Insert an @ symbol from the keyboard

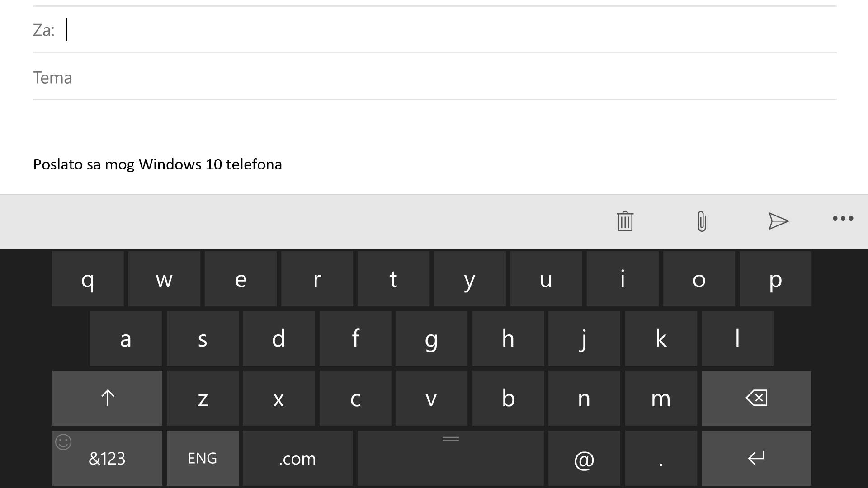click(584, 458)
